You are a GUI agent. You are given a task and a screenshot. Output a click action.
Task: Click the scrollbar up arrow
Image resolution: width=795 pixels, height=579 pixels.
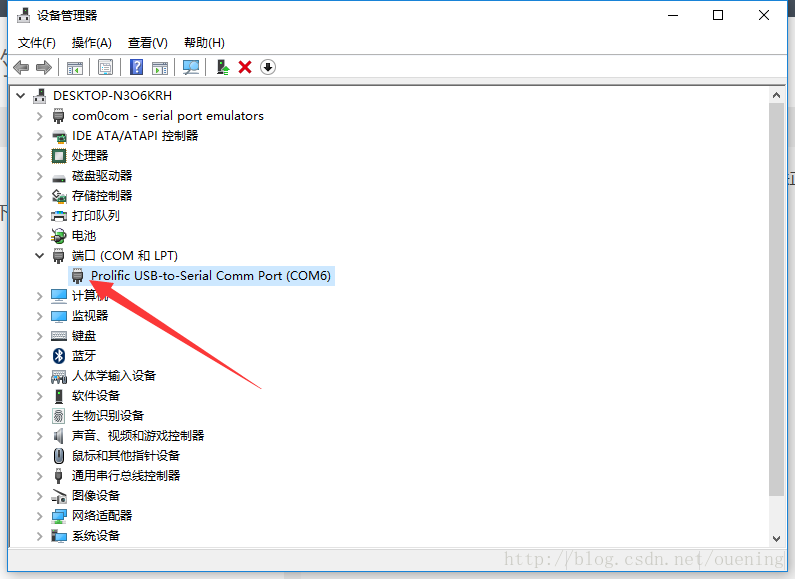[x=776, y=95]
